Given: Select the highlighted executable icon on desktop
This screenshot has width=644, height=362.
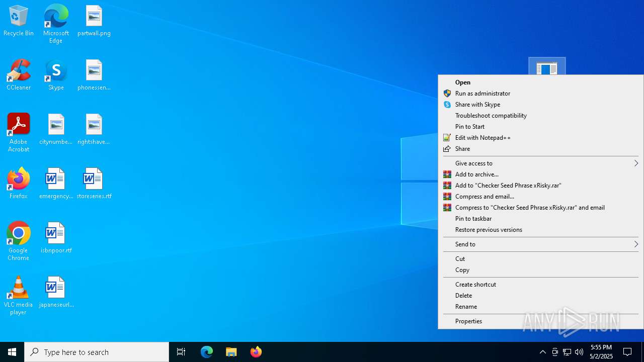Looking at the screenshot, I should click(547, 66).
